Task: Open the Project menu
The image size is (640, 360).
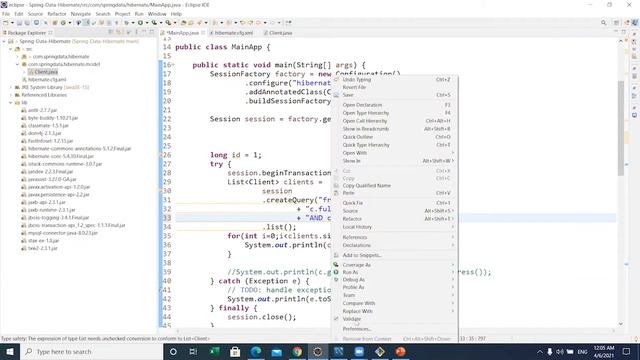Action: point(122,14)
